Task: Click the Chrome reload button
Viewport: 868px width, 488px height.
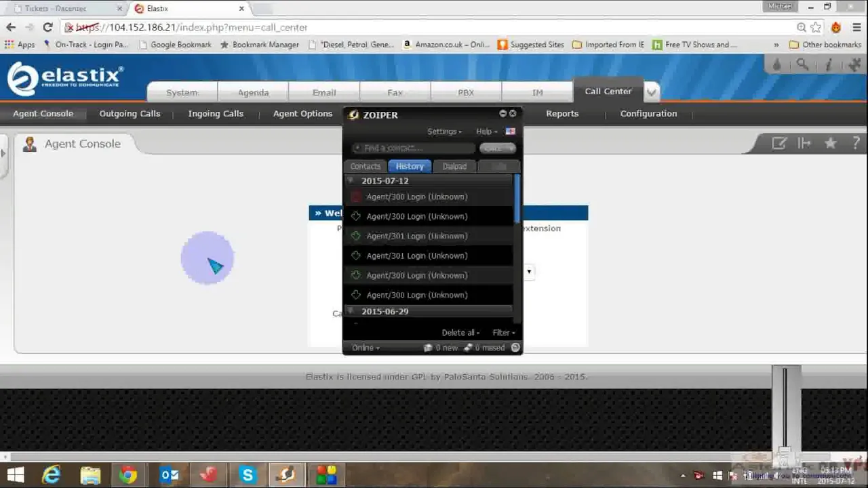Action: 47,27
